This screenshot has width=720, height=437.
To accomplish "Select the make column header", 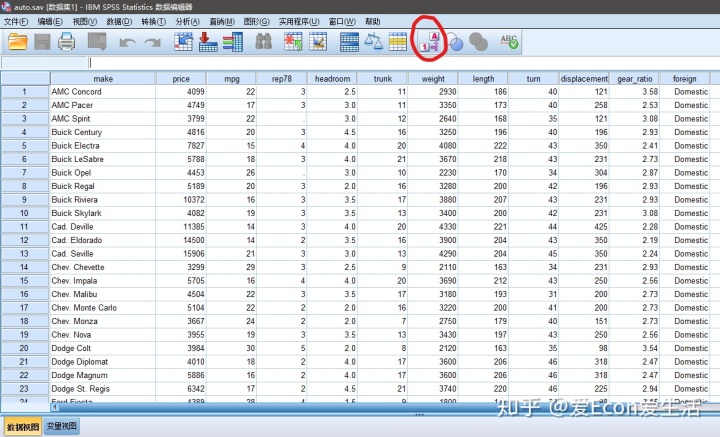I will (103, 78).
